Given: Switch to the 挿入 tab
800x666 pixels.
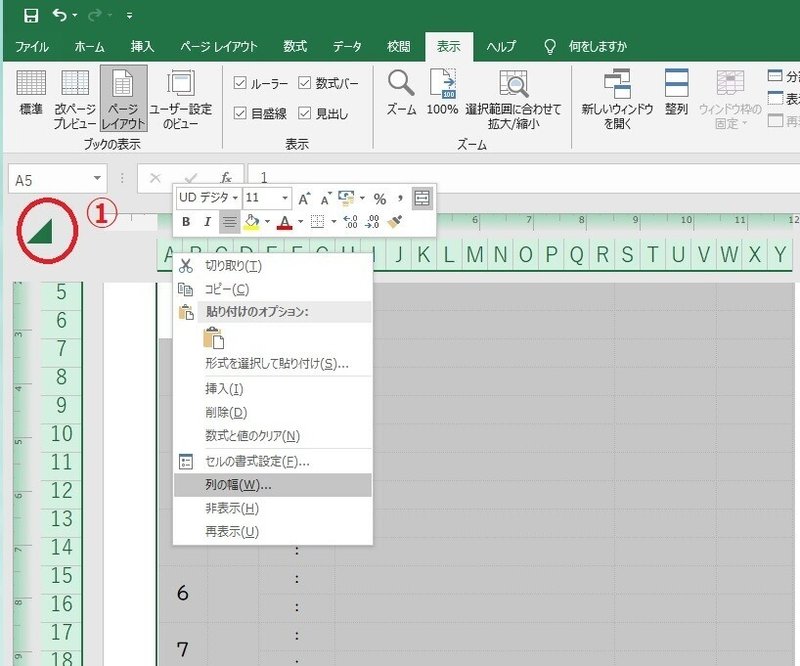Looking at the screenshot, I should point(142,47).
